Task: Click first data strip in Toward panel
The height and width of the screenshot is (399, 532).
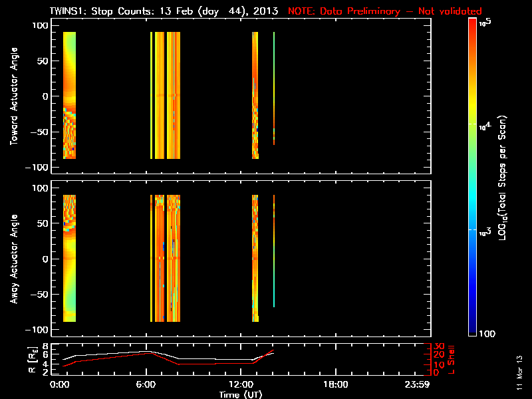Action: pos(69,95)
